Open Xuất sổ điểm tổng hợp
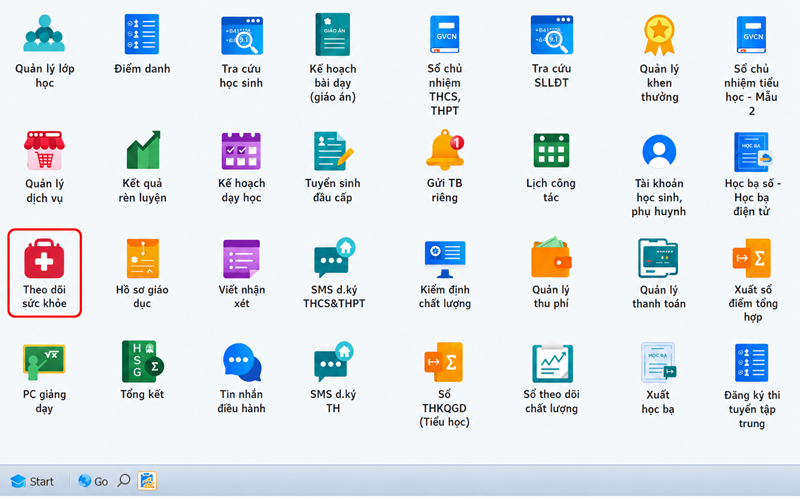The width and height of the screenshot is (800, 500). coord(752,259)
